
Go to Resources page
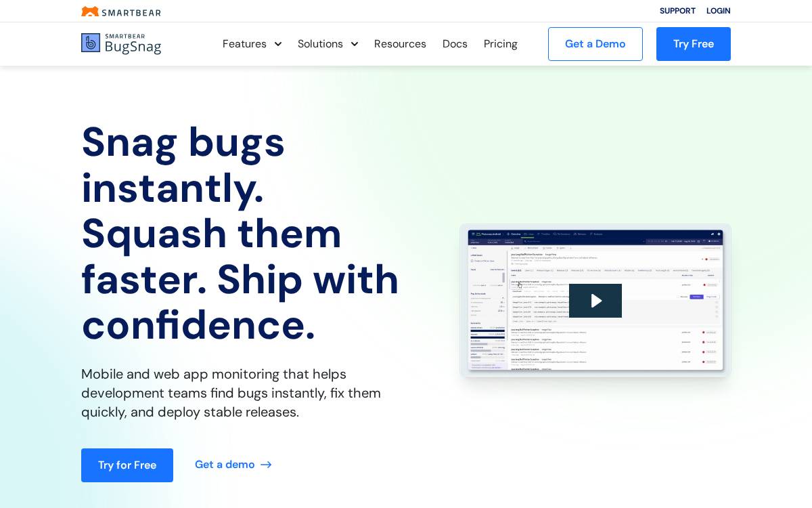click(x=400, y=44)
